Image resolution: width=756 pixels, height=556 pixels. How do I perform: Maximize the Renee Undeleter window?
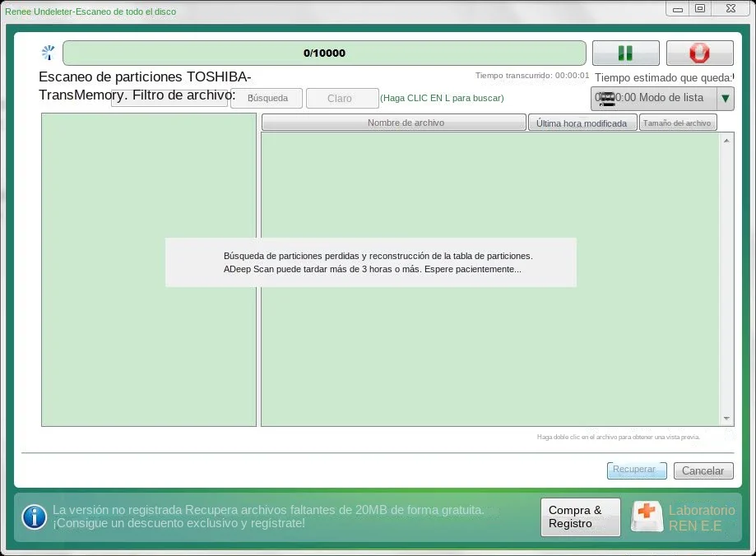pos(700,9)
